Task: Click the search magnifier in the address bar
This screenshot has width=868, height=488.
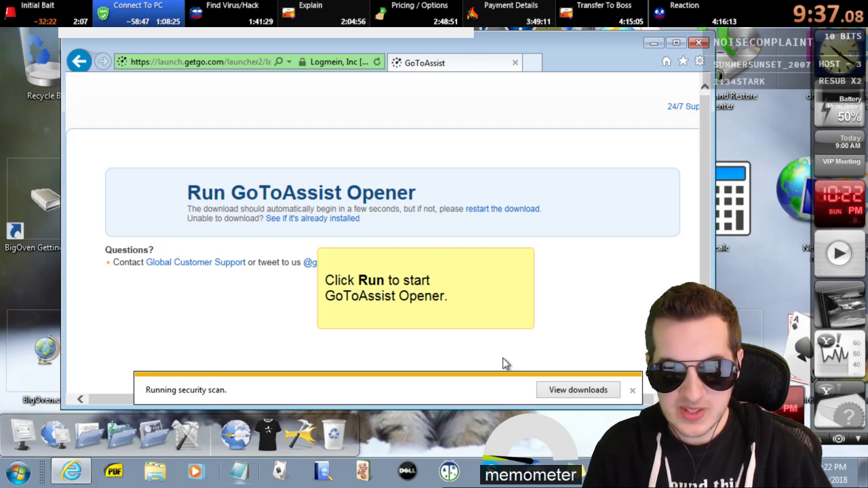Action: (x=279, y=62)
